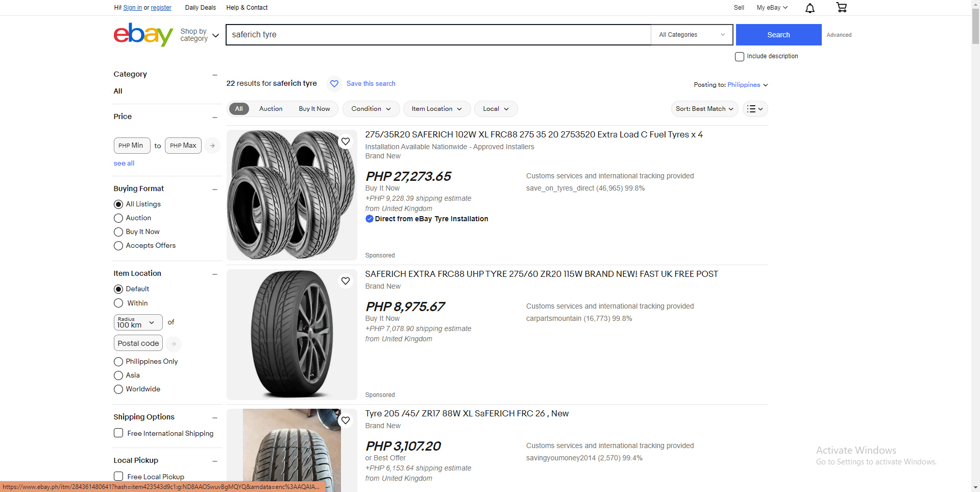
Task: Open the Radius 100 km dropdown
Action: point(138,322)
